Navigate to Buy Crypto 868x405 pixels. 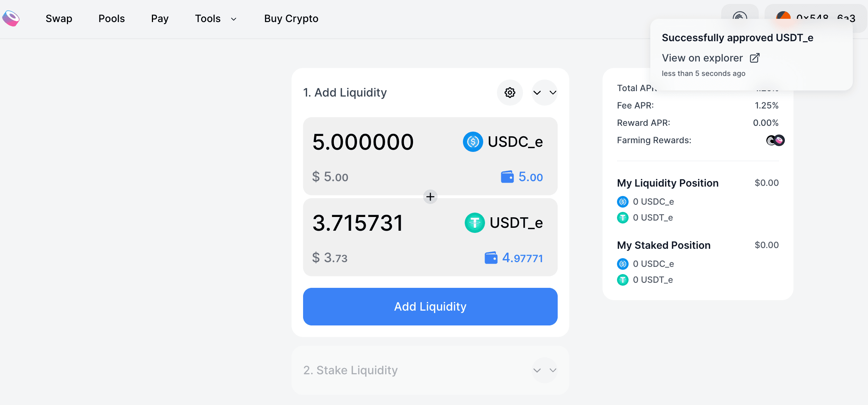click(291, 18)
